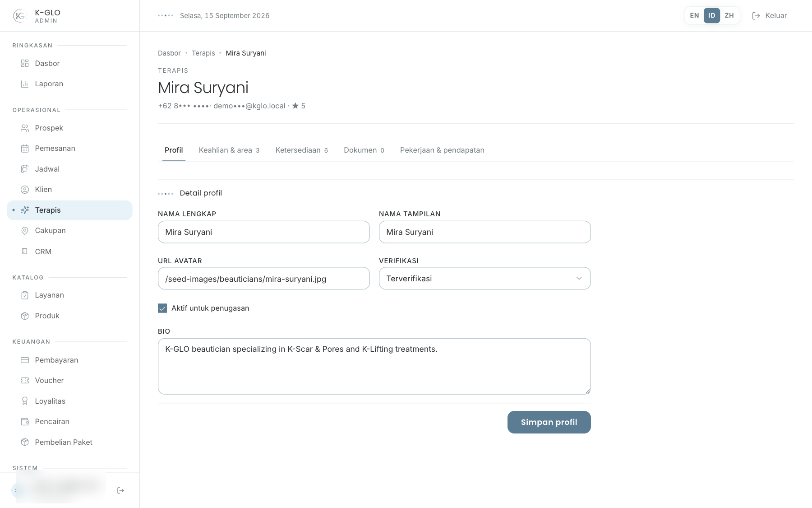The image size is (812, 508).
Task: Click the Layanan clipboard icon
Action: [x=25, y=295]
